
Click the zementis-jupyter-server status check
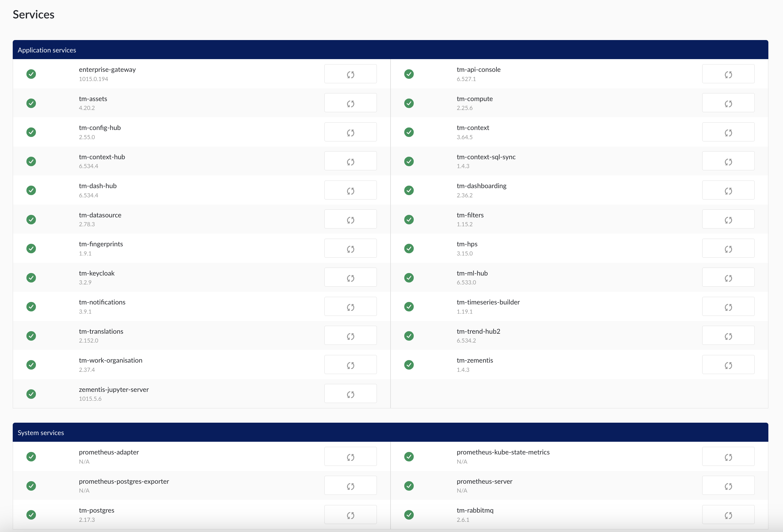tap(31, 394)
